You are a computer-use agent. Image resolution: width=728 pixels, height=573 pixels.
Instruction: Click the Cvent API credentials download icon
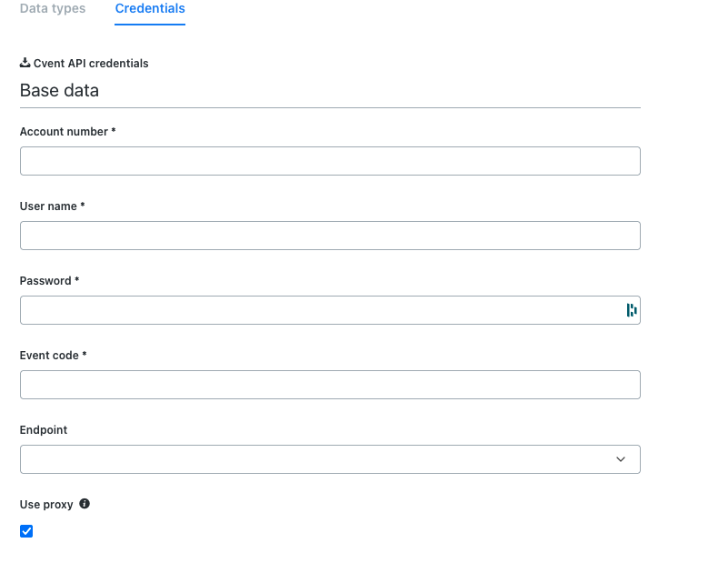pos(25,63)
